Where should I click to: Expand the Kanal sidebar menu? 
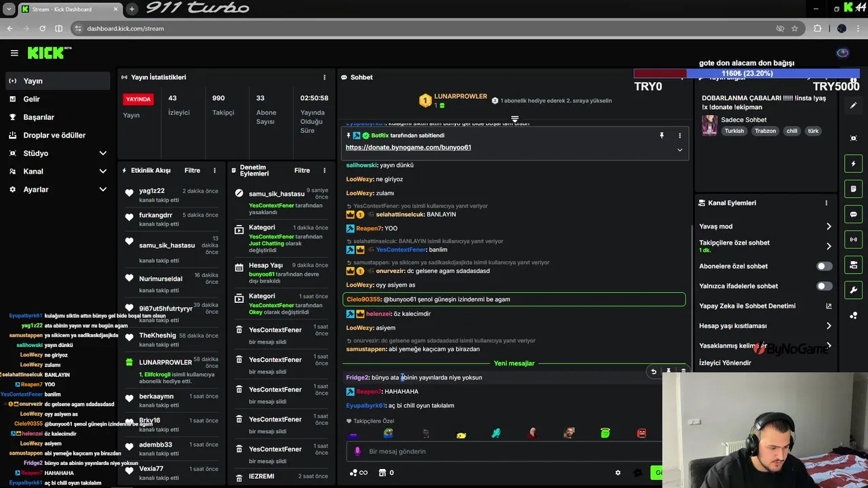click(57, 171)
